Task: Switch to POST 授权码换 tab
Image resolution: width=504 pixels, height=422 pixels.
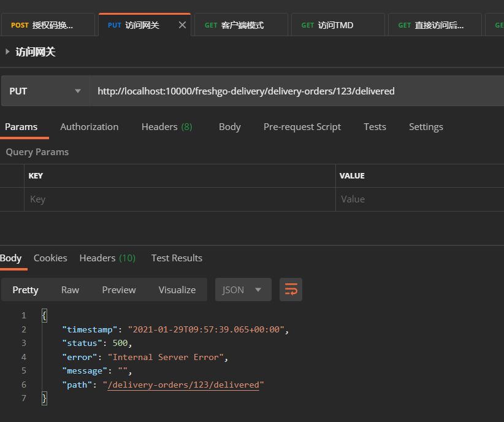Action: pos(48,25)
